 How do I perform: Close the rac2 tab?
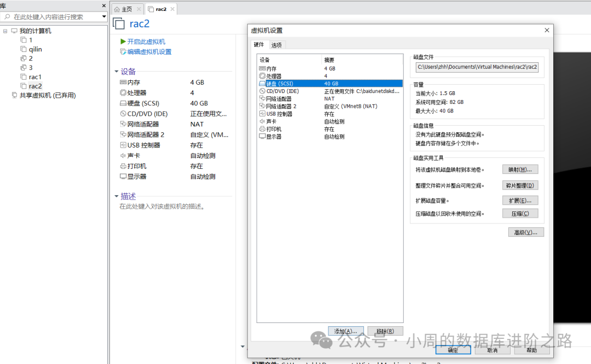pos(172,9)
